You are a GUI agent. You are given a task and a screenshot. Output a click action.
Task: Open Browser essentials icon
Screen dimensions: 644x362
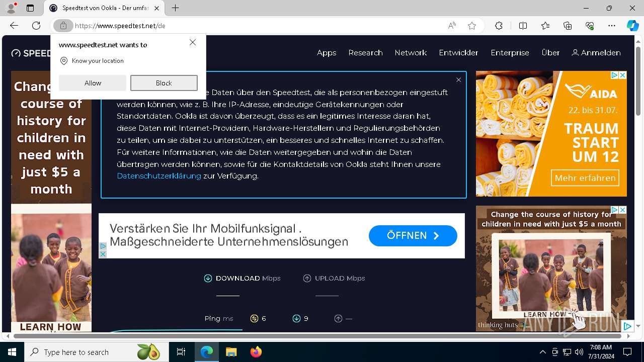point(590,26)
